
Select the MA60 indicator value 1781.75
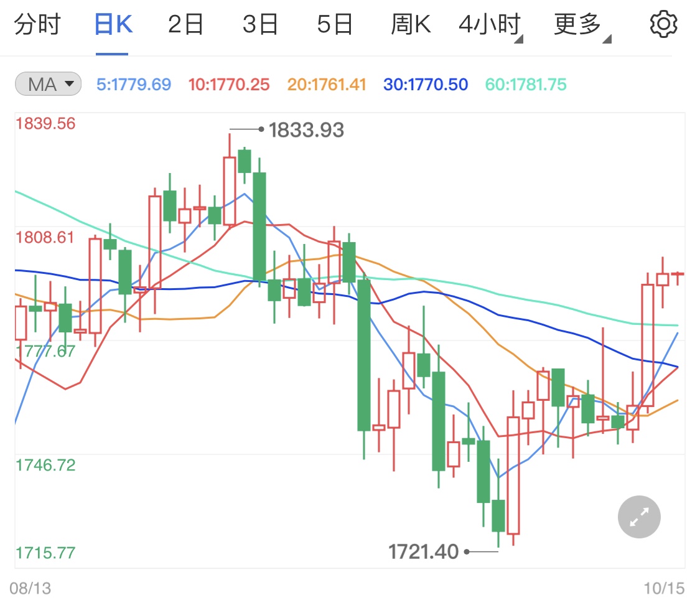tap(525, 84)
